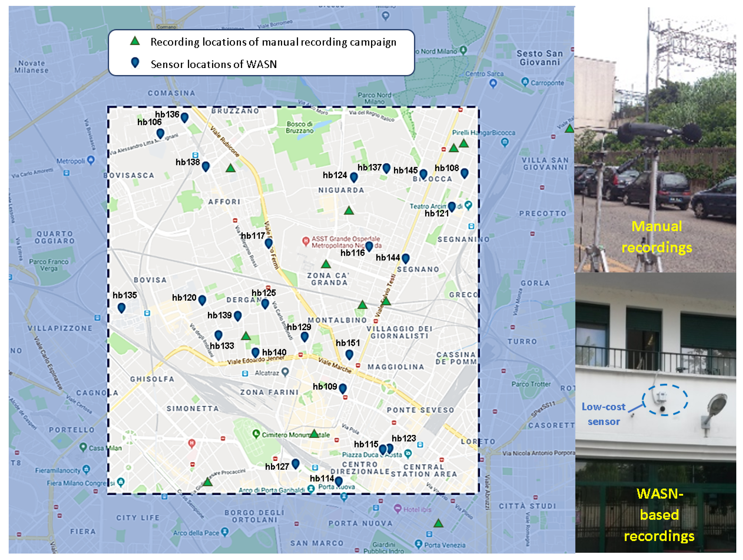Select the hb106 sensor marker
Image resolution: width=743 pixels, height=560 pixels.
click(160, 133)
